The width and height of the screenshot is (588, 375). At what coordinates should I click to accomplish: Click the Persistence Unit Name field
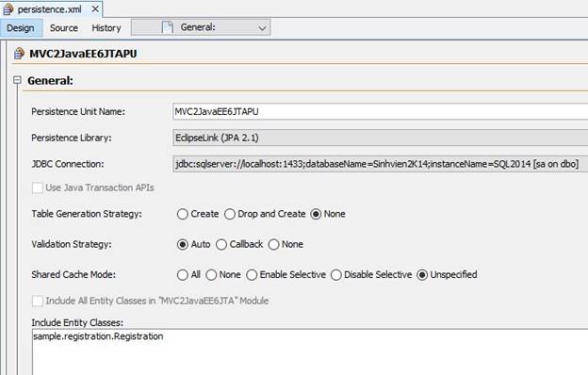[x=381, y=112]
